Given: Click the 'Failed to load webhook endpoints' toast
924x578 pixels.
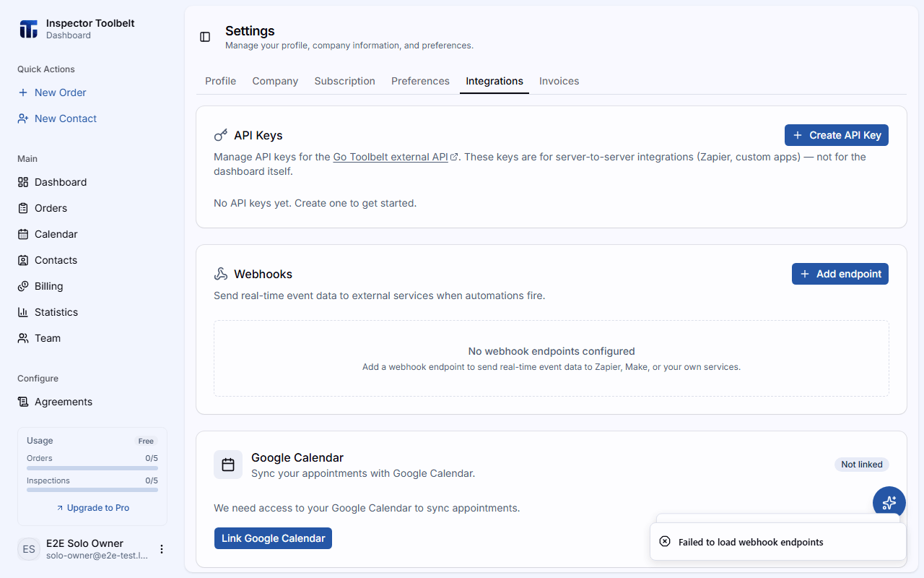Looking at the screenshot, I should [x=778, y=542].
